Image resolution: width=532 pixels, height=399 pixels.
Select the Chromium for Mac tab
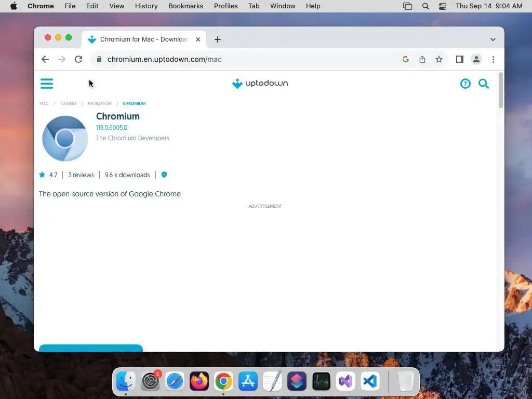click(144, 39)
